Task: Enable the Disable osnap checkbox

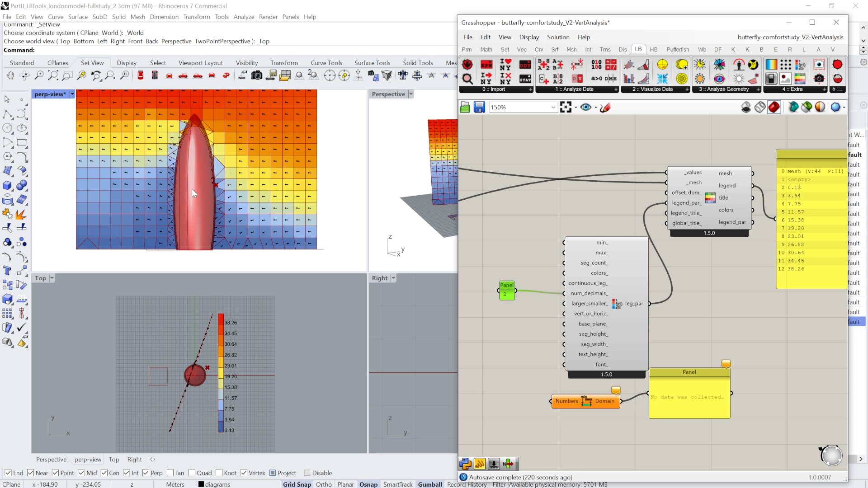Action: [307, 473]
